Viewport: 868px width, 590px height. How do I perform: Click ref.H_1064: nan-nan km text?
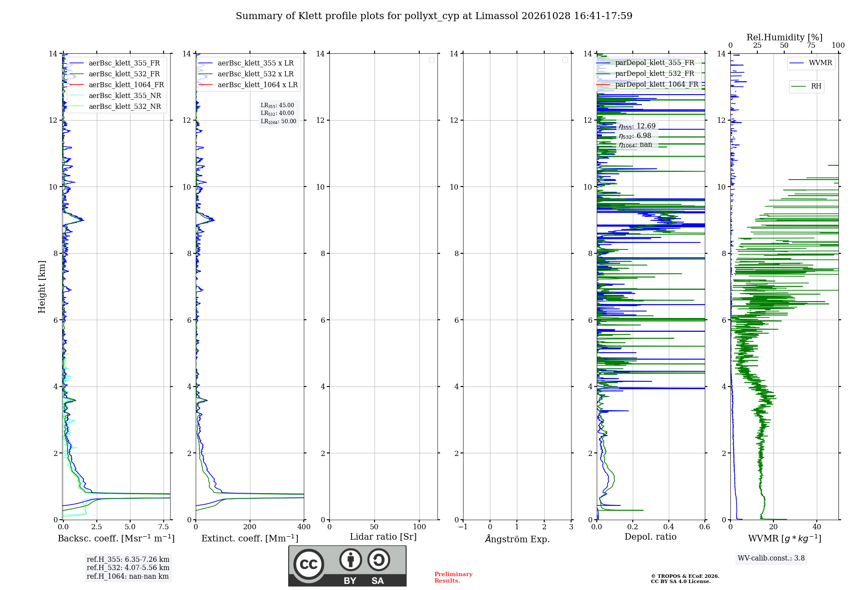[128, 577]
